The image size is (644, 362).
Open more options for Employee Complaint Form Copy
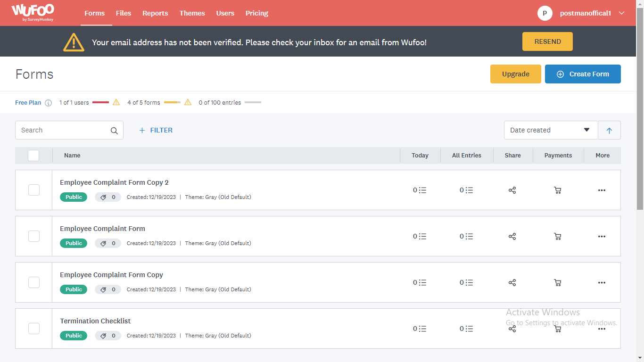pos(602,283)
